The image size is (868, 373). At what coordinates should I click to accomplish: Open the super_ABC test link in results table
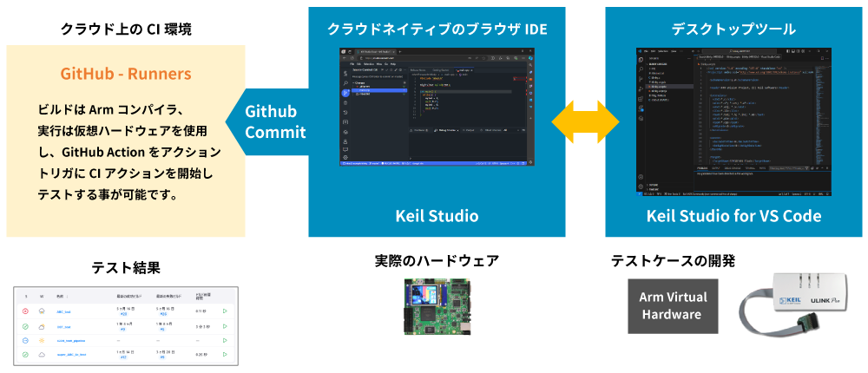point(71,355)
